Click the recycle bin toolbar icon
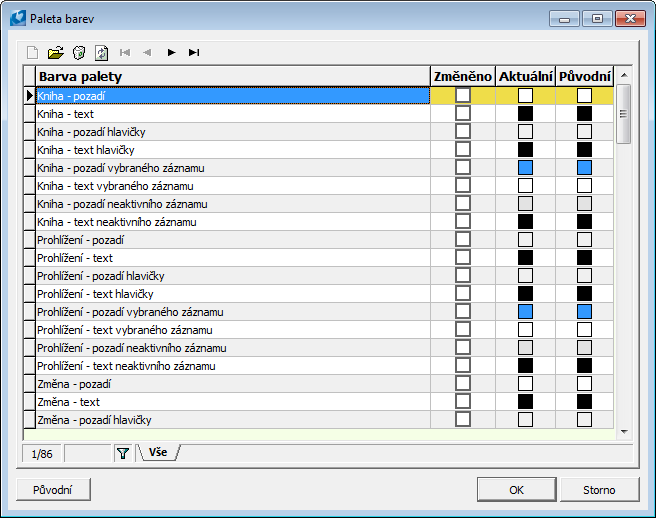The image size is (656, 518). tap(79, 53)
